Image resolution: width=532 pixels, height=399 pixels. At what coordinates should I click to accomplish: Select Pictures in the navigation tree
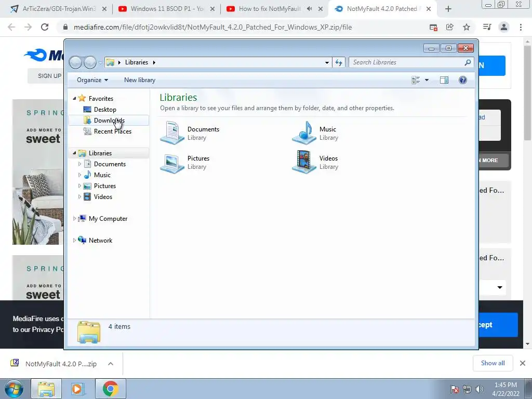[x=105, y=185]
